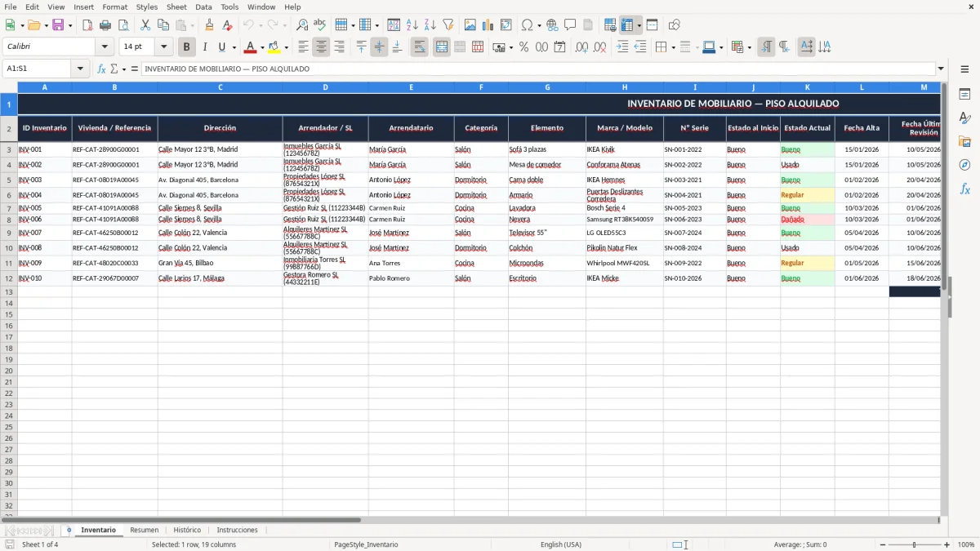
Task: Adjust the zoom slider
Action: click(x=915, y=544)
